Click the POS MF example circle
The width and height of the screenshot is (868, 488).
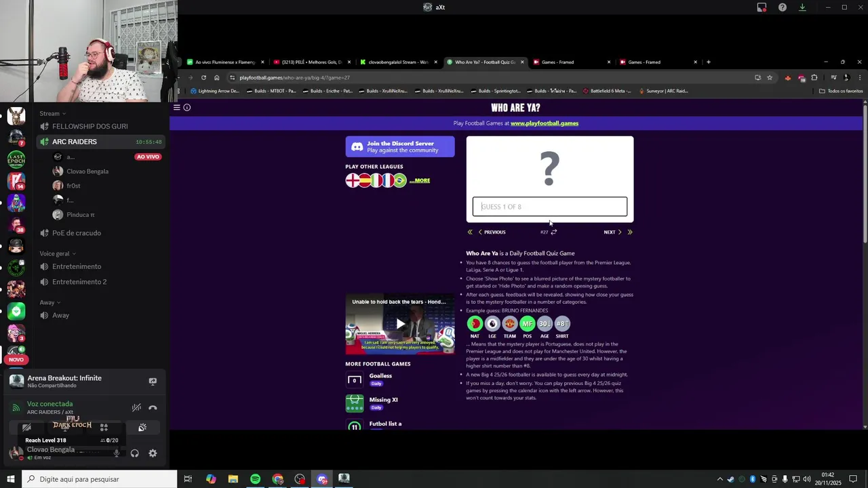point(527,324)
